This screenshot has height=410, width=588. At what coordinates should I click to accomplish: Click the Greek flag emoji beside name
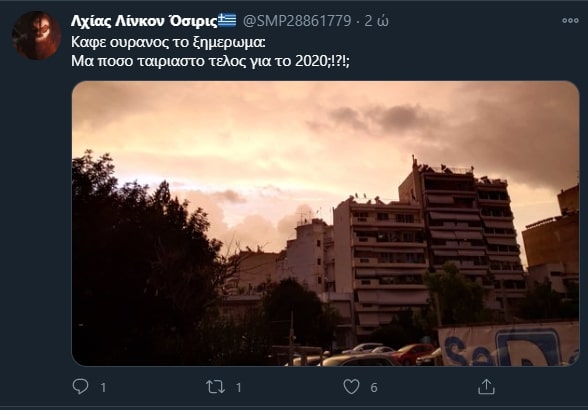(227, 20)
